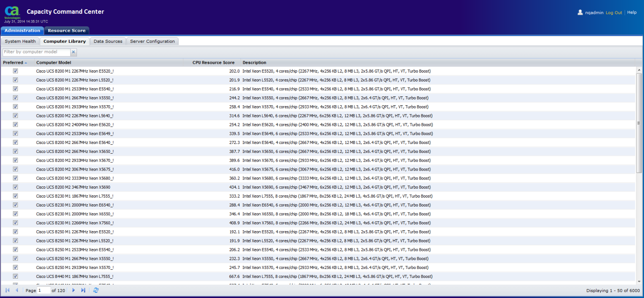
Task: Switch to the Data Sources tab
Action: (x=108, y=41)
